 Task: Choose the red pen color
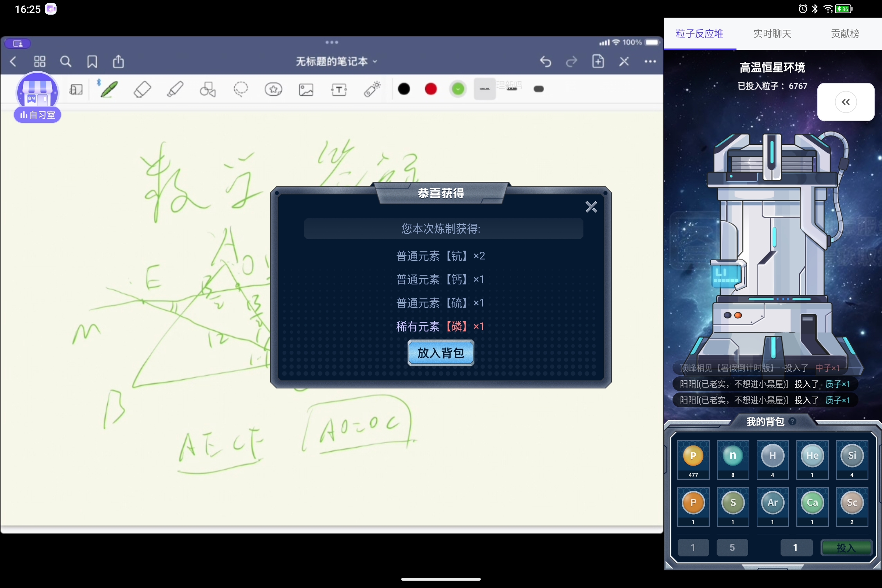click(x=430, y=89)
